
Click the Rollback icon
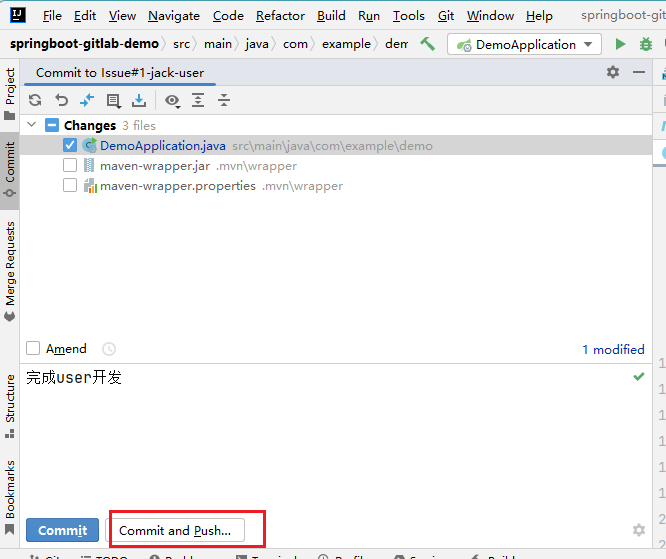pos(62,101)
